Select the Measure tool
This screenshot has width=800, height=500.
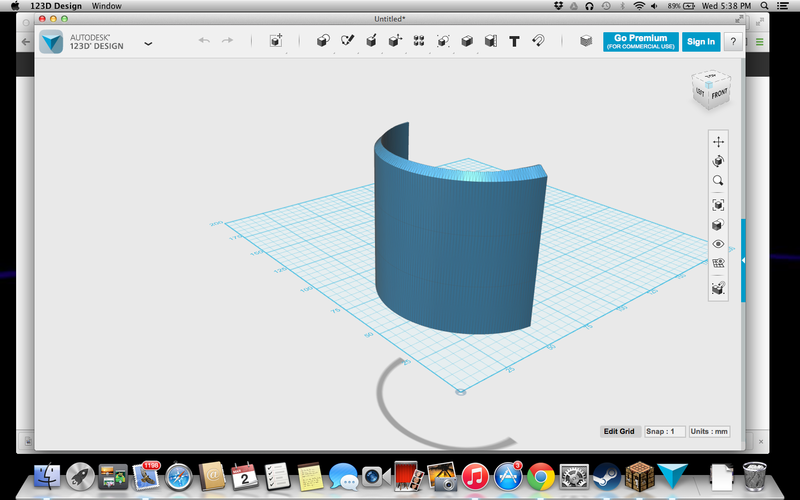point(491,41)
